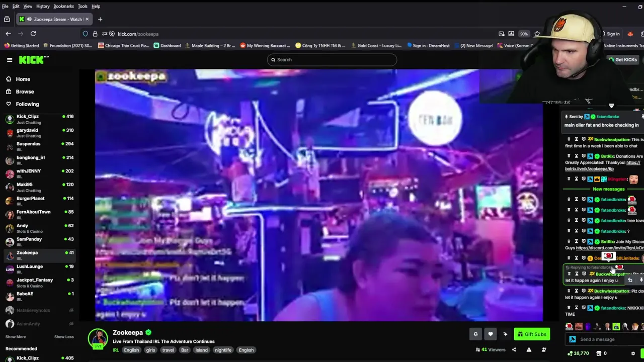
Task: Open SamPanday channel in following list
Action: [x=39, y=242]
